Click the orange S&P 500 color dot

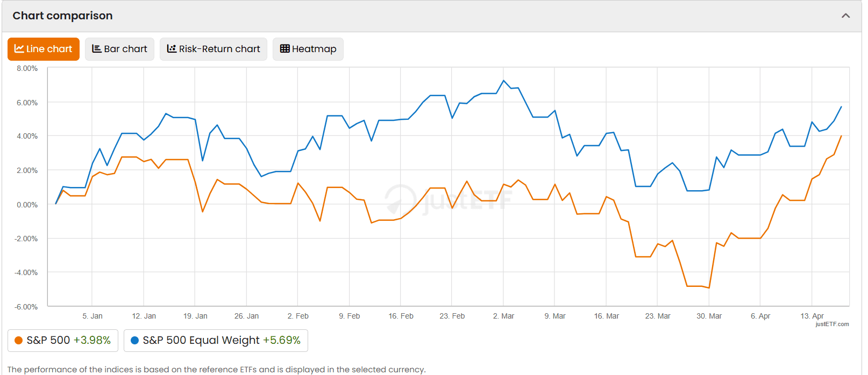18,341
